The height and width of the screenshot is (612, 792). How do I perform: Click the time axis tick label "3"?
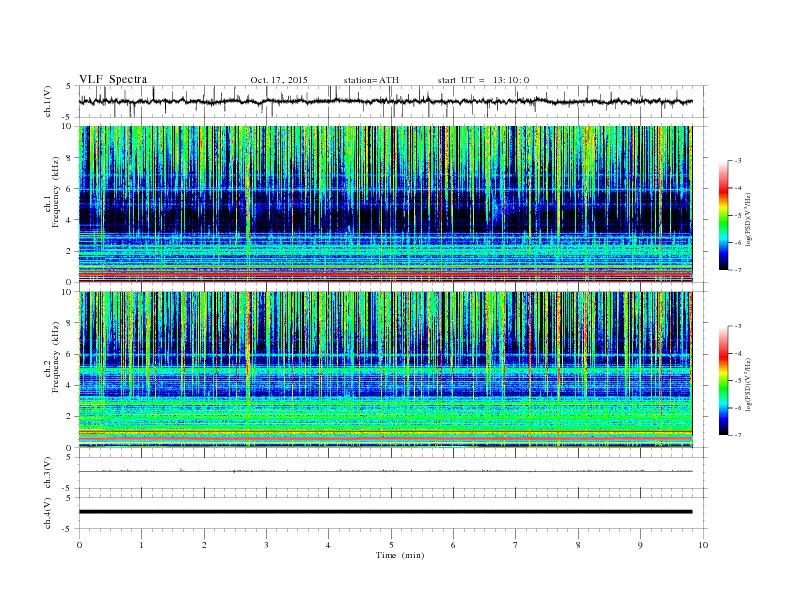point(266,545)
